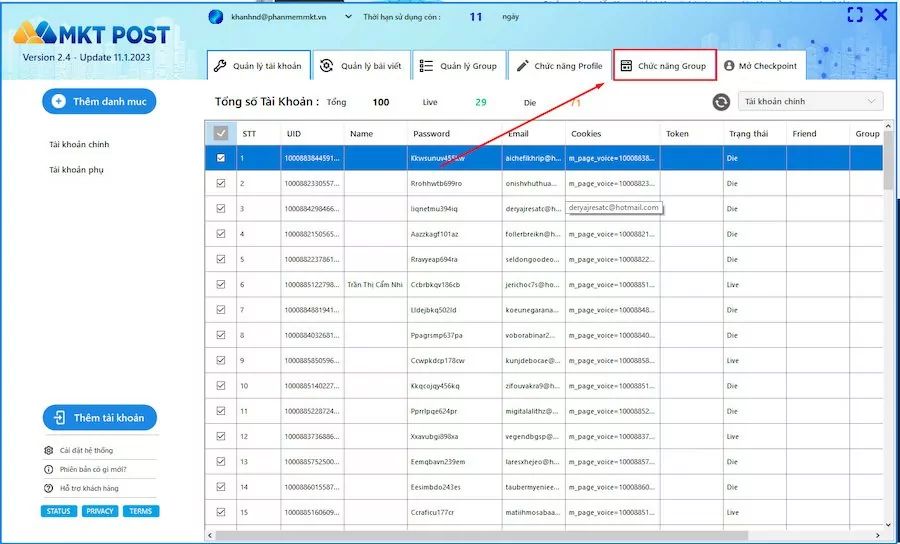Select Tài khoản phụ in sidebar

pyautogui.click(x=76, y=170)
